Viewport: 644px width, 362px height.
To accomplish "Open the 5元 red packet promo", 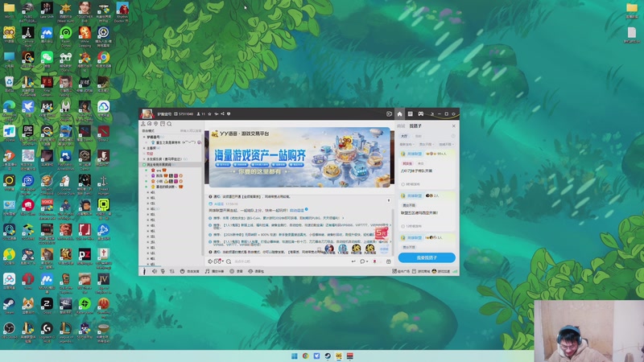I will pyautogui.click(x=381, y=233).
